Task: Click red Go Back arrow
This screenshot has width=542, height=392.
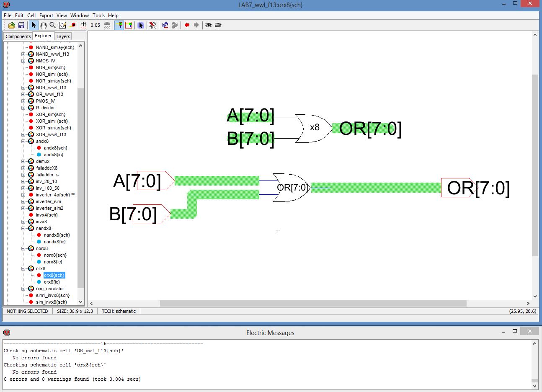Action: pyautogui.click(x=187, y=25)
